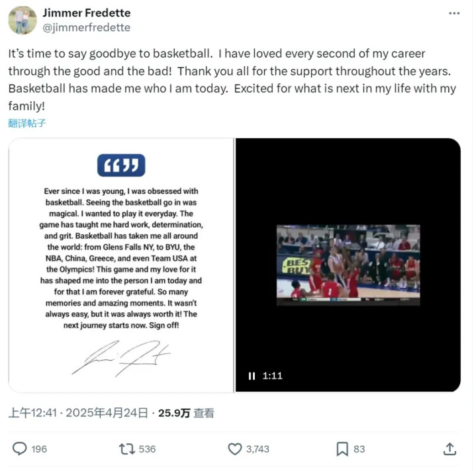This screenshot has width=476, height=471.
Task: Pause the video with pause button
Action: click(x=252, y=376)
